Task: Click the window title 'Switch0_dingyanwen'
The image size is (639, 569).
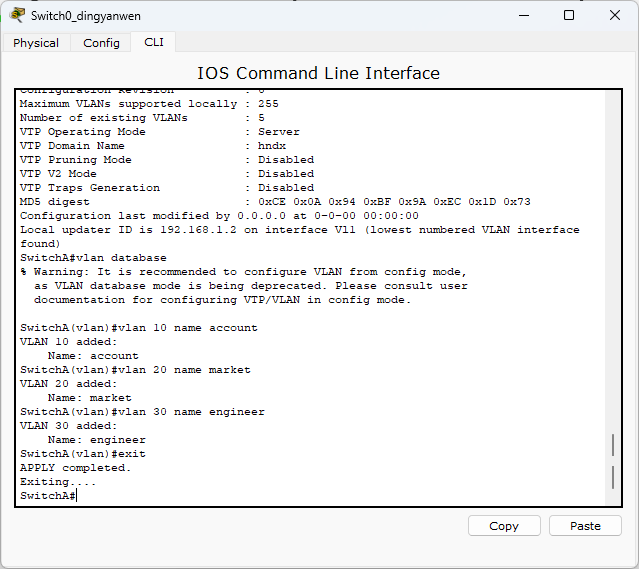Action: [86, 16]
